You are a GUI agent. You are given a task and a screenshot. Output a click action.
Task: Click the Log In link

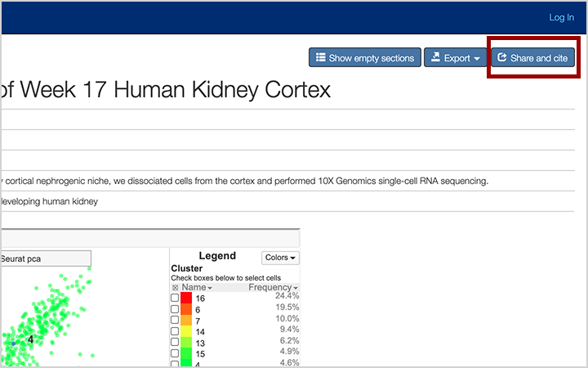(561, 17)
